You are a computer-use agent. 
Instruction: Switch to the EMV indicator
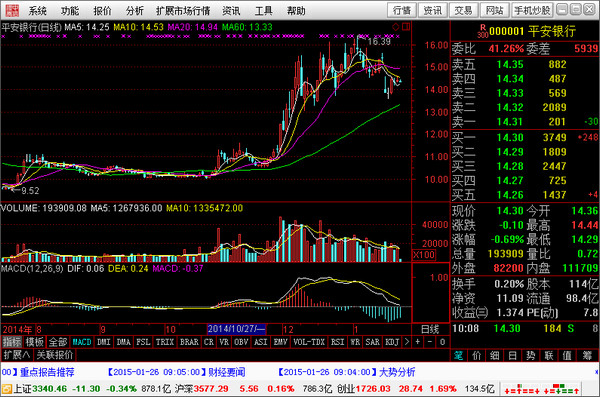[280, 342]
